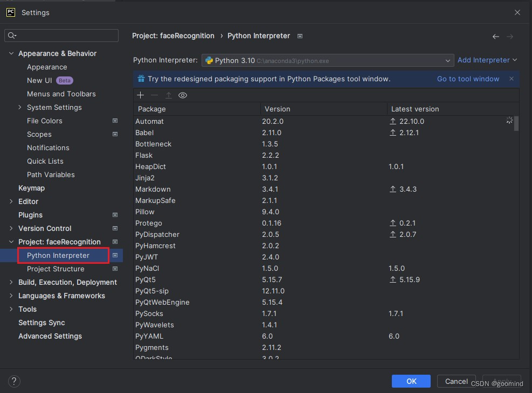Screen dimensions: 532x393
Task: Close the Settings dialog window
Action: 517,12
